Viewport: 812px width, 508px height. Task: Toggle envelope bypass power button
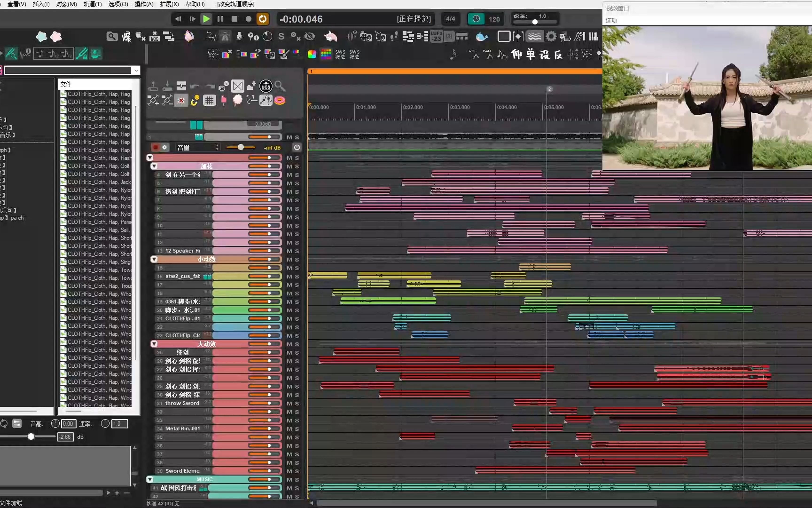[x=297, y=147]
